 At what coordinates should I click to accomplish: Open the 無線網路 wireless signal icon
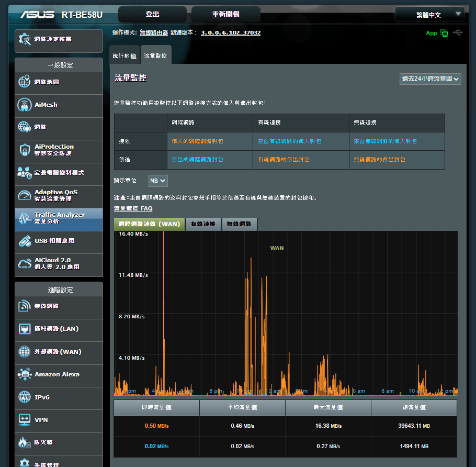(x=24, y=306)
